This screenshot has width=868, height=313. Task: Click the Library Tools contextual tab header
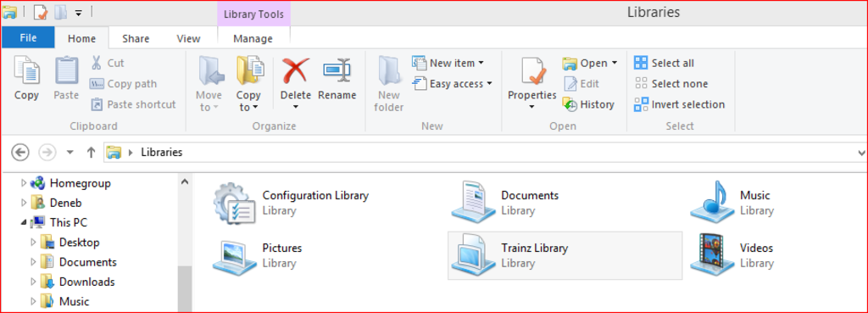253,14
